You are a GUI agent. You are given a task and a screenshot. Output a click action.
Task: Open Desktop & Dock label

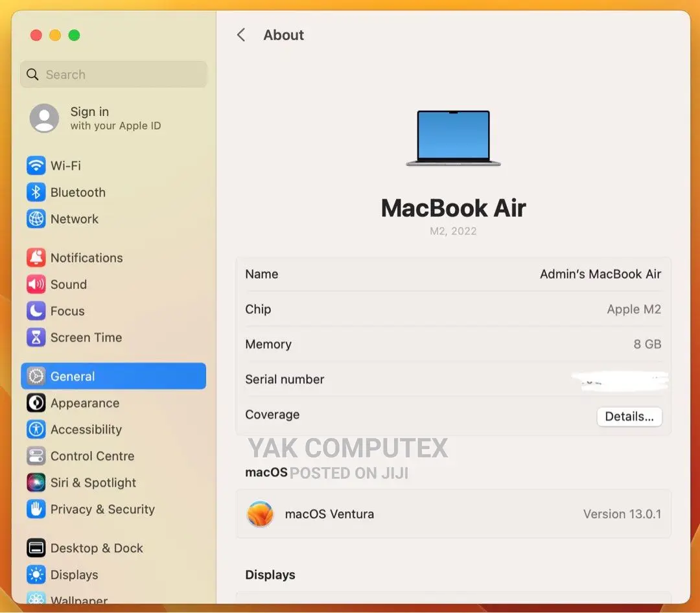click(x=97, y=548)
